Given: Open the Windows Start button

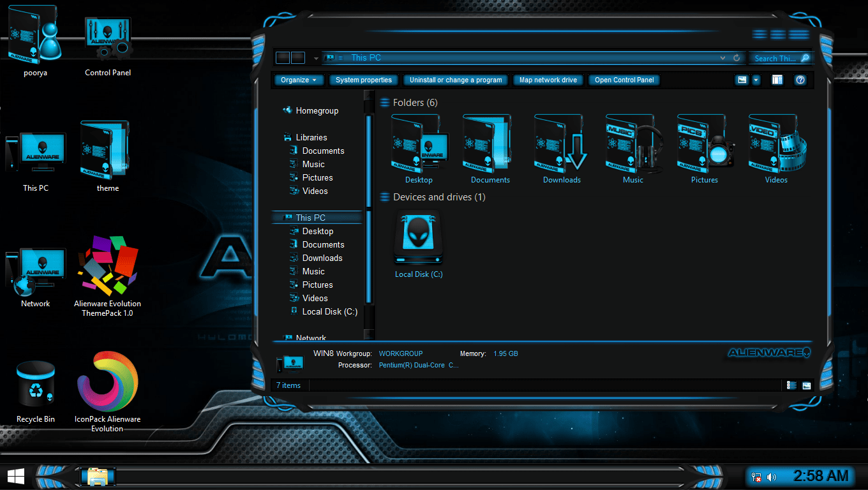Looking at the screenshot, I should (16, 476).
